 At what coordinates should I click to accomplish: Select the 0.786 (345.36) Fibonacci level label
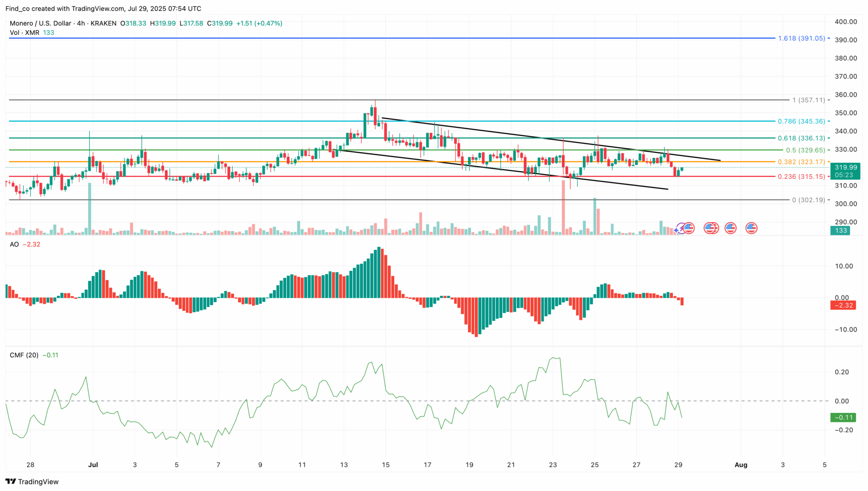click(x=801, y=121)
